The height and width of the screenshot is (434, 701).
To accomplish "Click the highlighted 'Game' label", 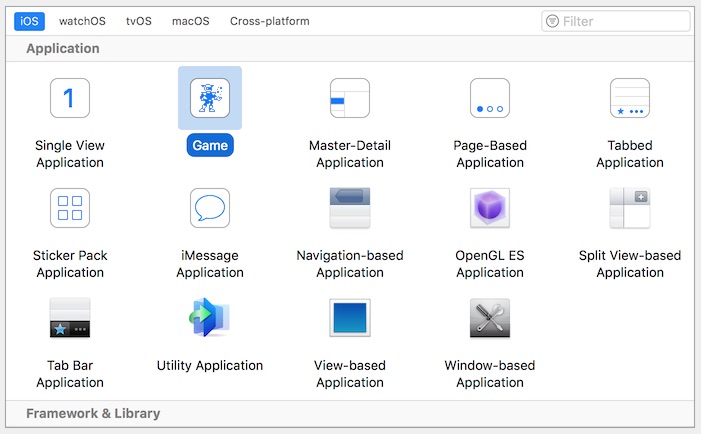I will [210, 145].
